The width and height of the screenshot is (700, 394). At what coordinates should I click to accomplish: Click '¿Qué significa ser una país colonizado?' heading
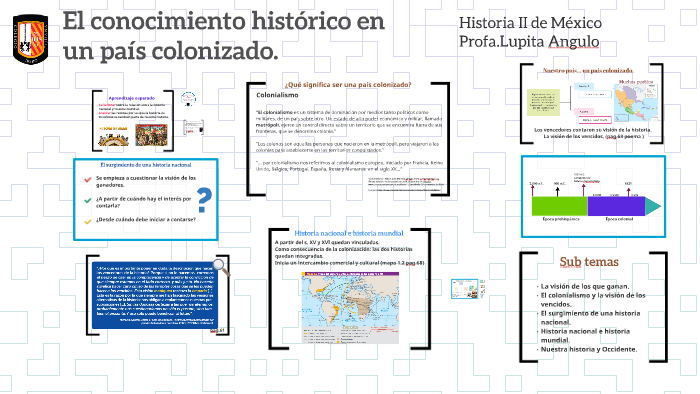pyautogui.click(x=348, y=84)
